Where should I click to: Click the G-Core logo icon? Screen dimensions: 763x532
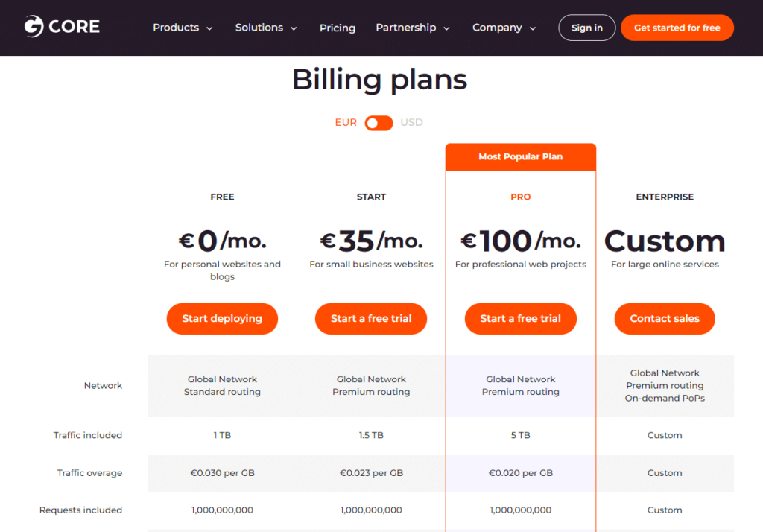(x=34, y=26)
